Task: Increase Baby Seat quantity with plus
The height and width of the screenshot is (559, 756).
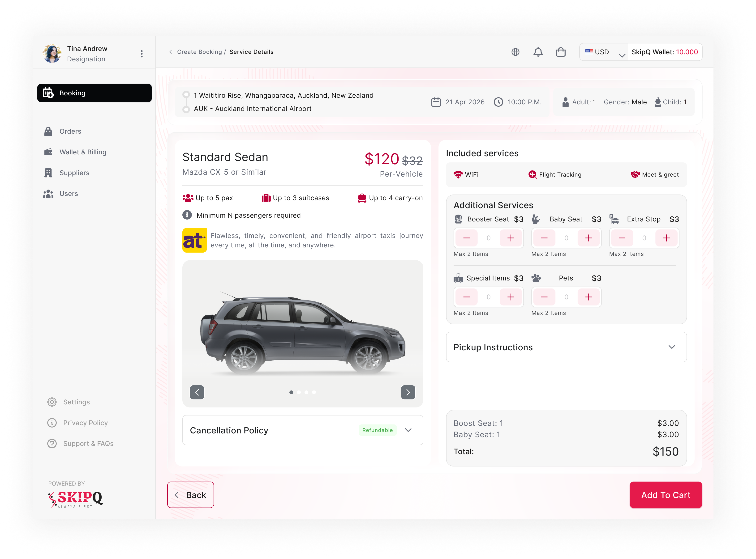Action: coord(588,238)
